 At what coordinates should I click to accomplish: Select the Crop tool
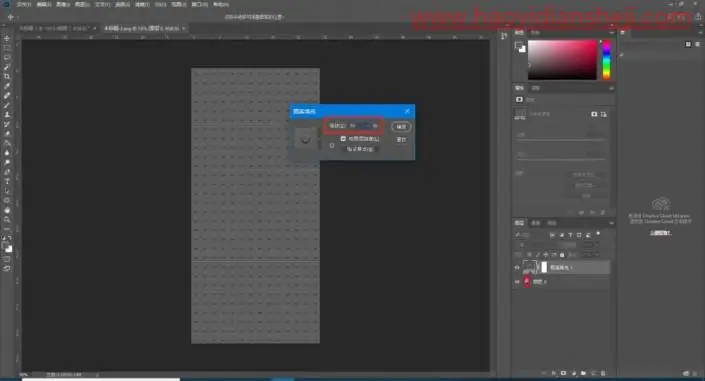click(x=7, y=76)
